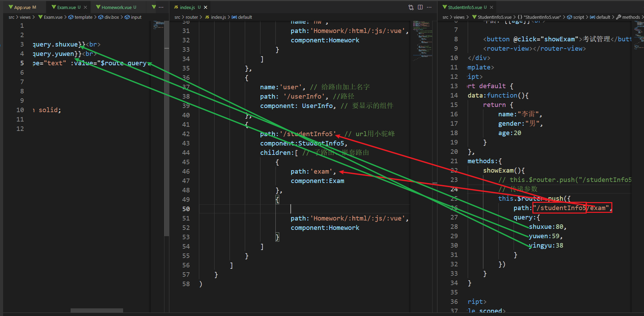Click line number 50 in index.js

tap(186, 209)
